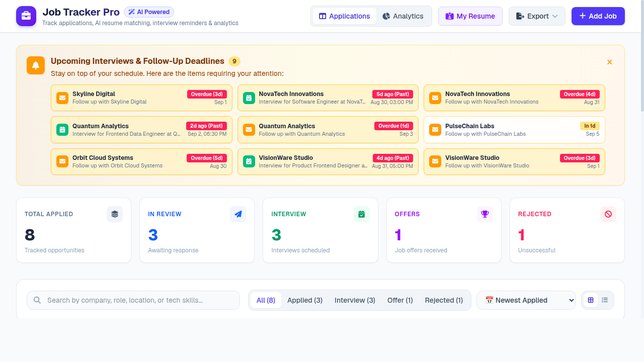This screenshot has width=644, height=362.
Task: Open the Export dropdown
Action: [537, 16]
